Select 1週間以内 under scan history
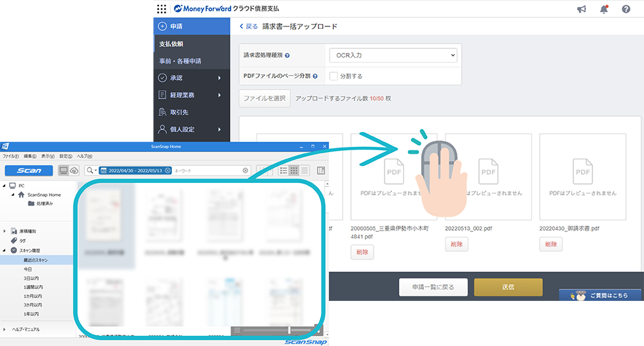Viewport: 644px width, 346px height. (33, 287)
